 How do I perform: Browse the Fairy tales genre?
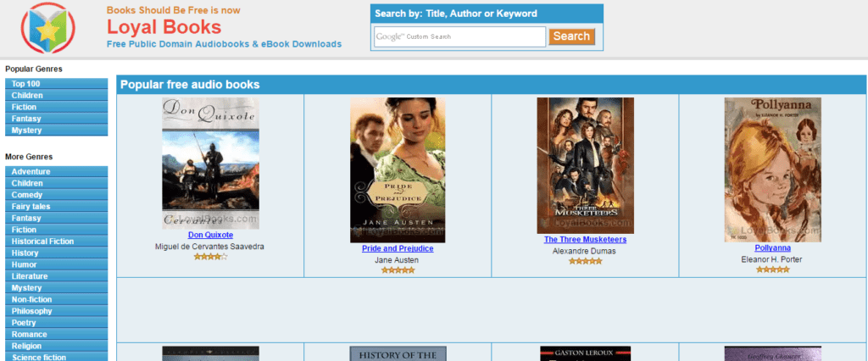tap(57, 207)
